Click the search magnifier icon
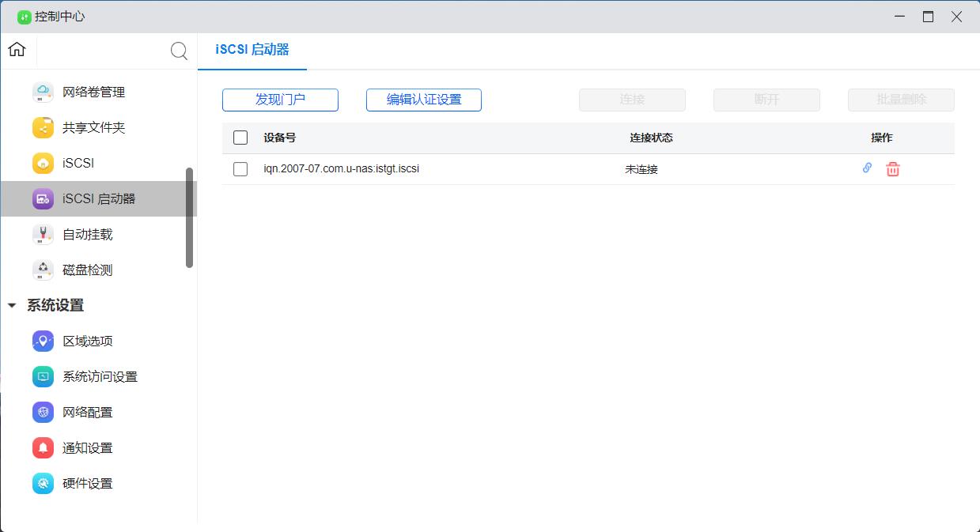The height and width of the screenshot is (532, 980). point(179,50)
